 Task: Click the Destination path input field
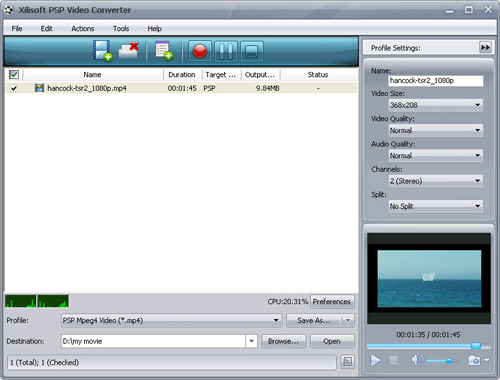point(153,341)
